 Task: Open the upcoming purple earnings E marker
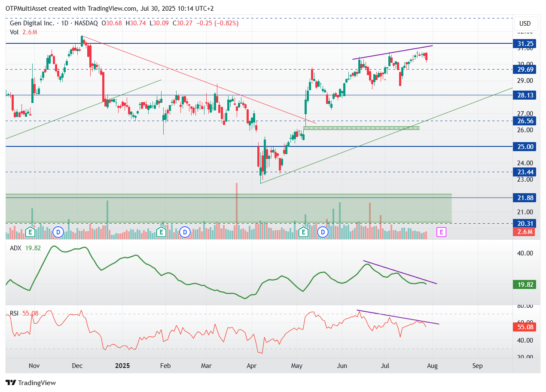pos(441,232)
